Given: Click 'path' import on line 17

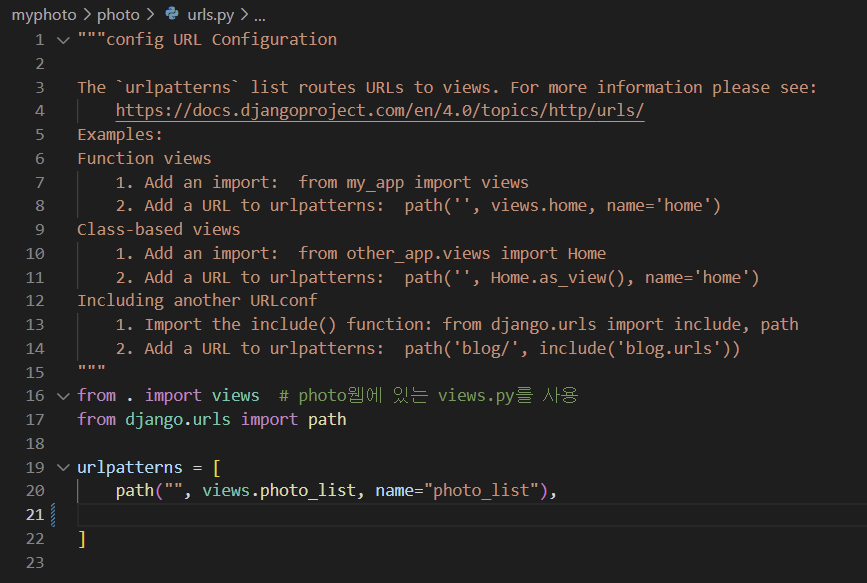Looking at the screenshot, I should coord(327,419).
